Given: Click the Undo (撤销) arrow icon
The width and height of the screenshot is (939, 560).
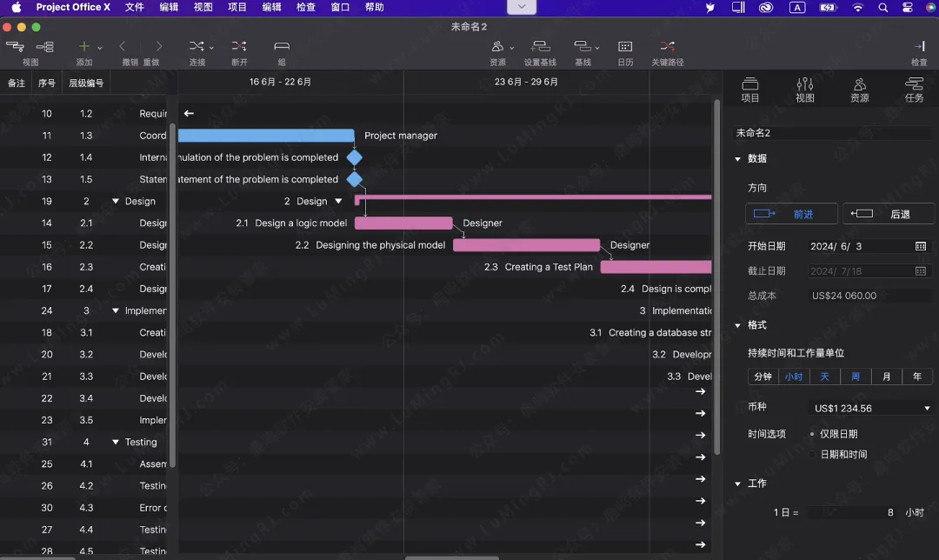Looking at the screenshot, I should [123, 47].
